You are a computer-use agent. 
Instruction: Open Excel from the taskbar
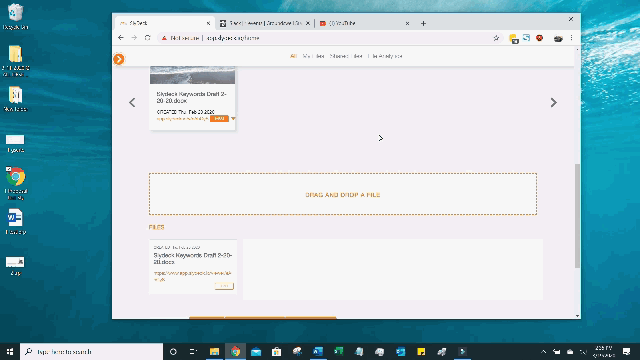point(339,351)
